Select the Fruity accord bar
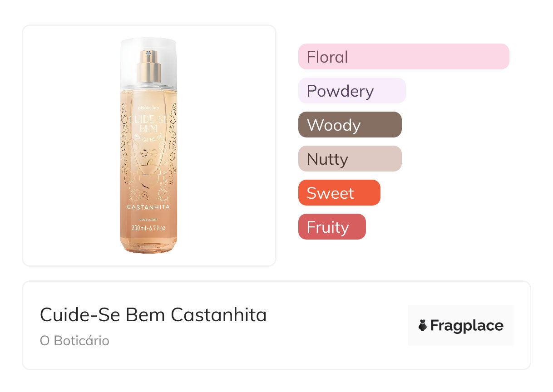 pyautogui.click(x=331, y=227)
